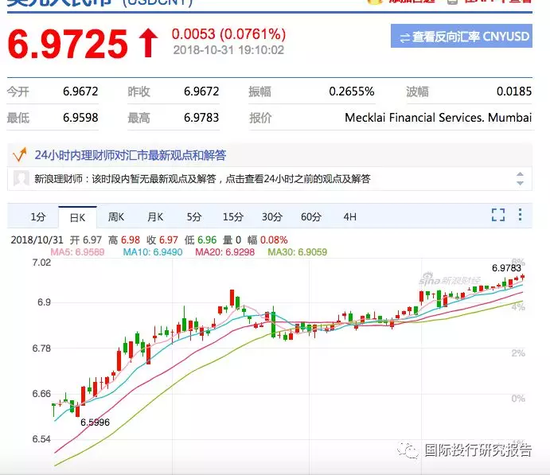This screenshot has width=550, height=475.
Task: Select the 15分 interval tab
Action: (x=233, y=217)
